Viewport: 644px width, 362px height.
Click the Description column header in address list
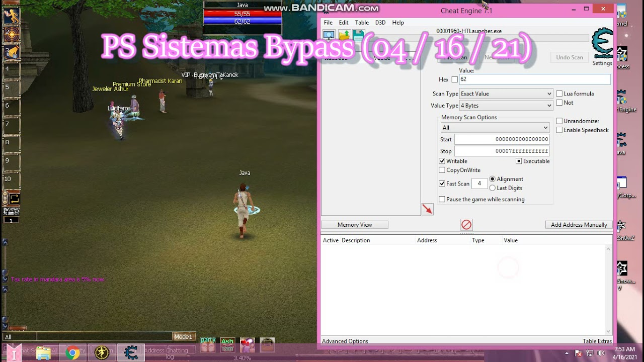pos(356,240)
